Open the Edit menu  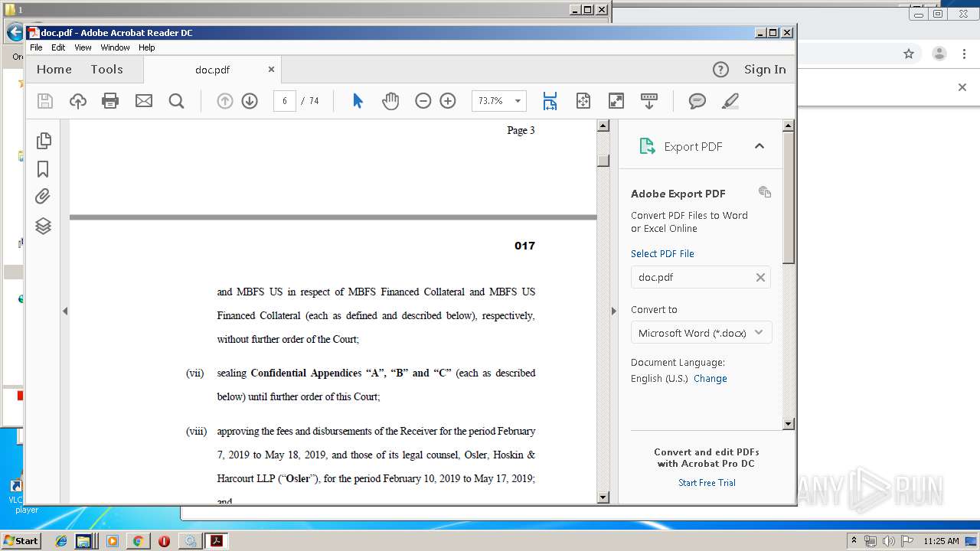point(58,47)
